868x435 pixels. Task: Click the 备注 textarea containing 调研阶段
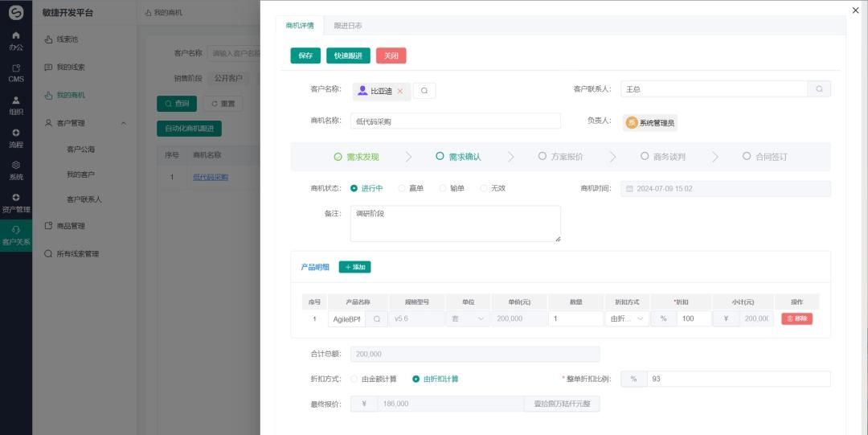[456, 224]
